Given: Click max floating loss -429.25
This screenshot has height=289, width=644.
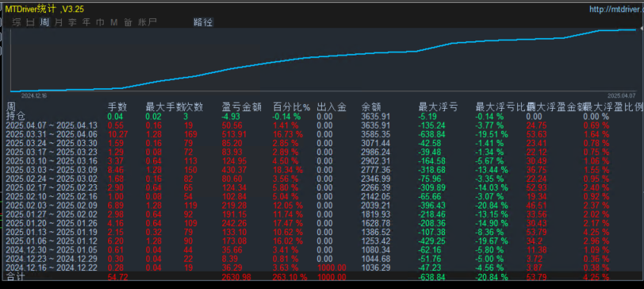Looking at the screenshot, I should 431,241.
